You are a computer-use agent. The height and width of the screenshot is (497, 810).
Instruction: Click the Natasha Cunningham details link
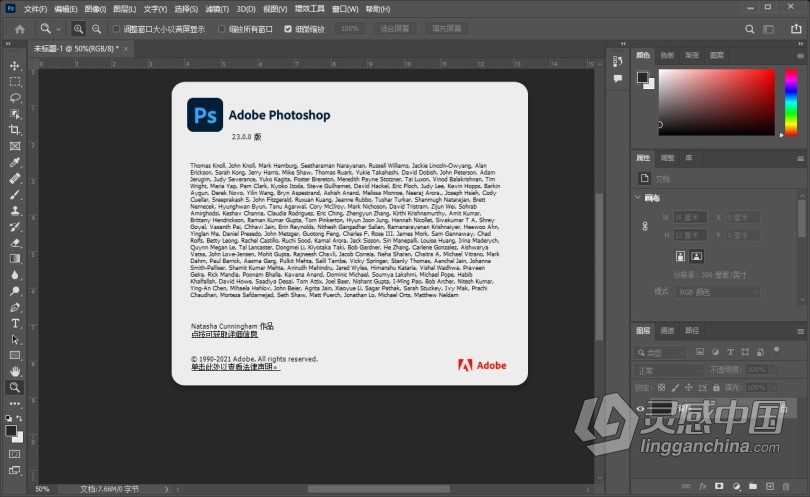(224, 334)
